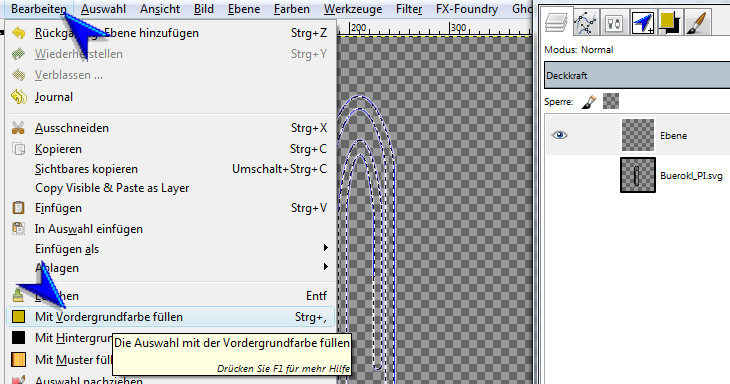Screen dimensions: 730x384
Task: Select the blue arrow tab icon
Action: 643,23
